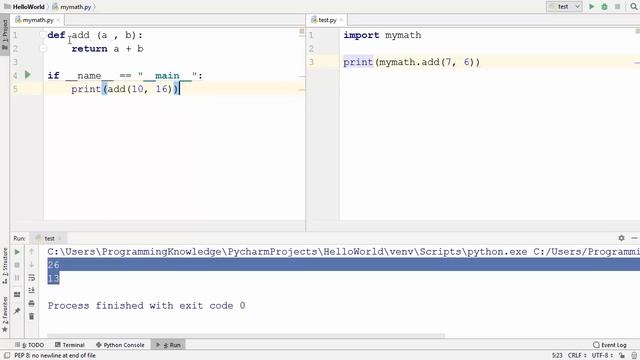Toggle the Project side panel

(4, 35)
